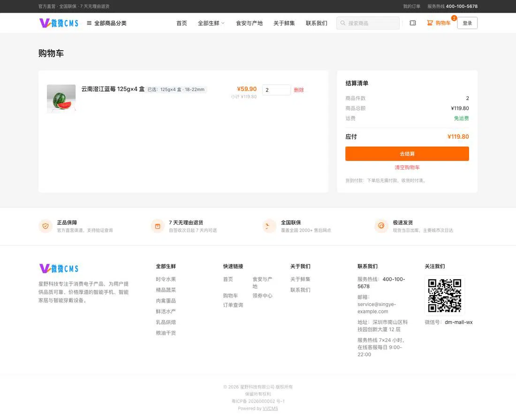516x420 pixels.
Task: Open the coupon ticket icon in the header
Action: (x=413, y=23)
